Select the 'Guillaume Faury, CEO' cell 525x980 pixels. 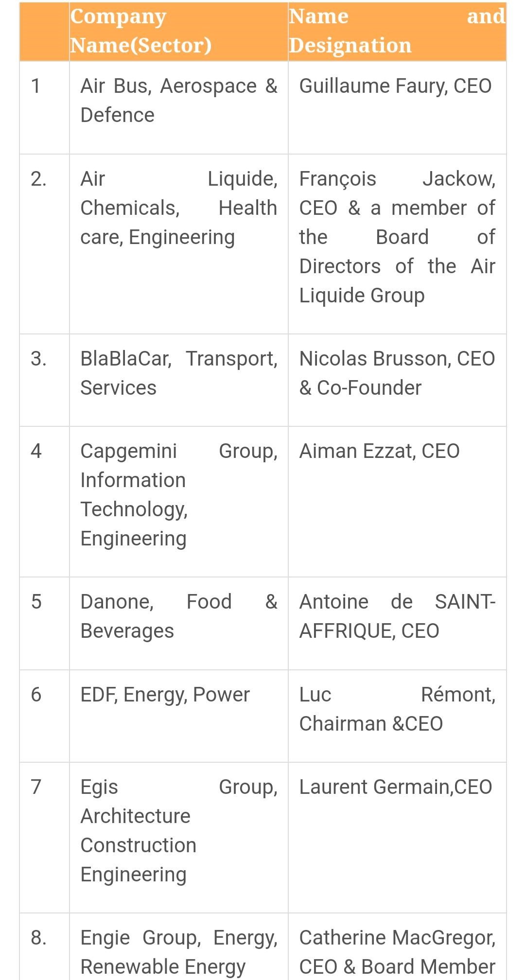pos(397,107)
